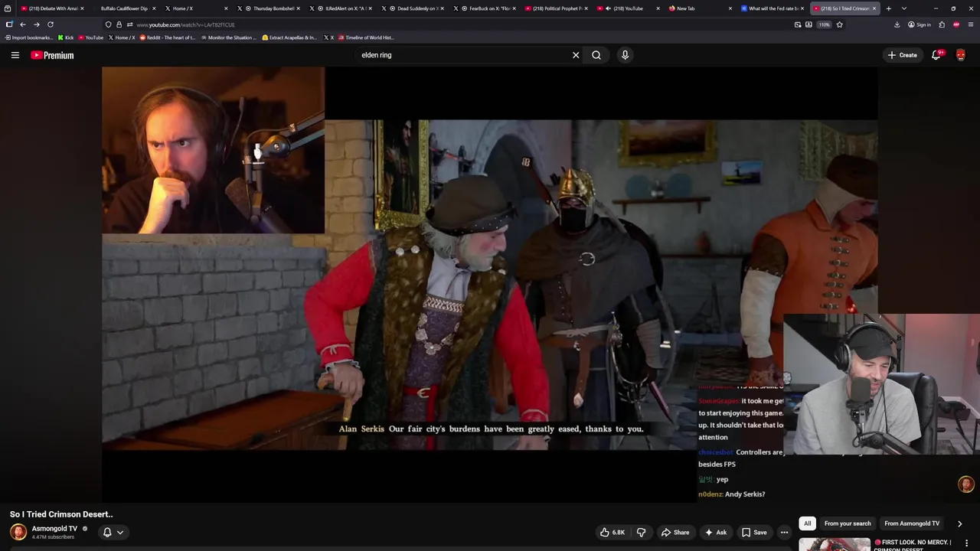The height and width of the screenshot is (551, 980).
Task: Click the Create button
Action: pos(903,55)
